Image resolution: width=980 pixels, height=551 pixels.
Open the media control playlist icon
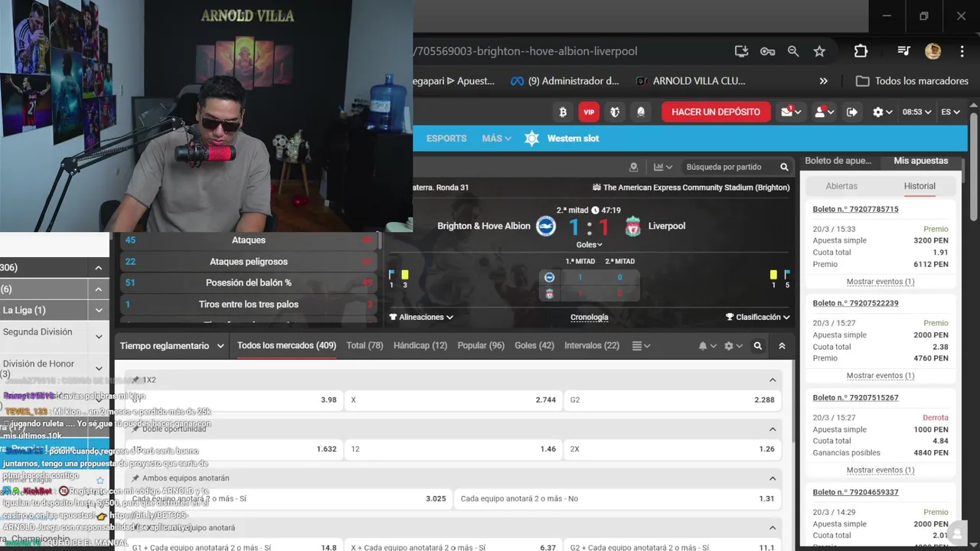pos(904,51)
